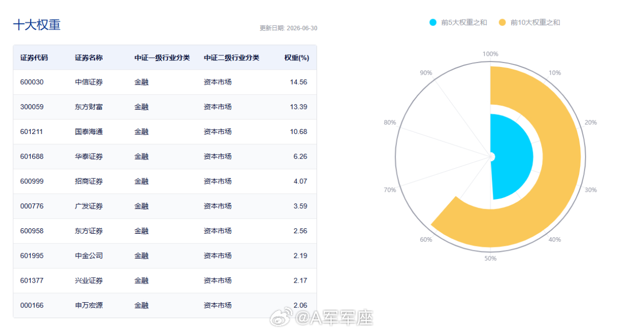This screenshot has width=644, height=333.
Task: Click the 70% axis label on chart
Action: tap(390, 190)
